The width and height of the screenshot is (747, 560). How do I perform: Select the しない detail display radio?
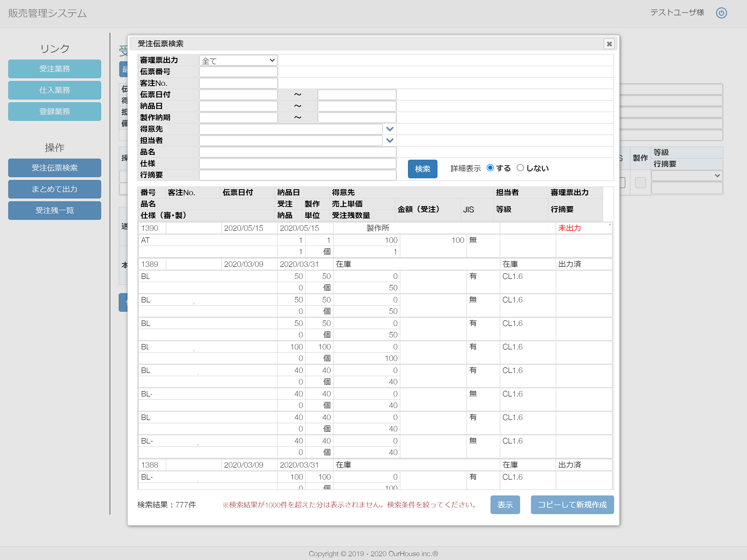pyautogui.click(x=520, y=168)
